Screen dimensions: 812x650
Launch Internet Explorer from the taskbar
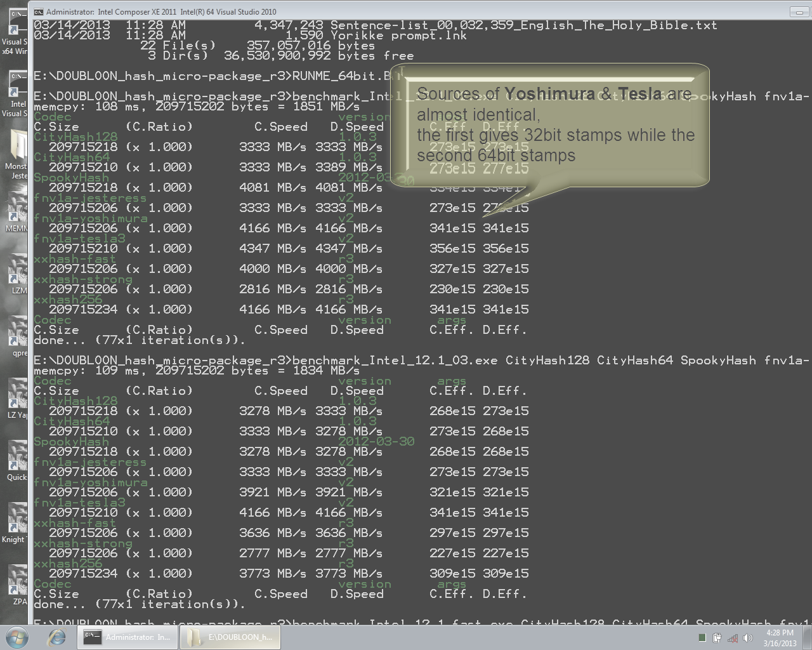56,637
